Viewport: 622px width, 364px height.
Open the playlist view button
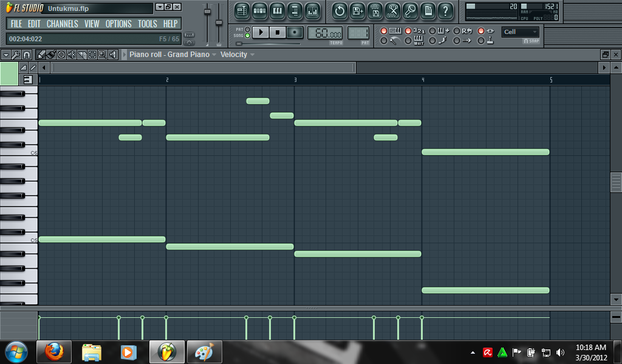click(242, 11)
